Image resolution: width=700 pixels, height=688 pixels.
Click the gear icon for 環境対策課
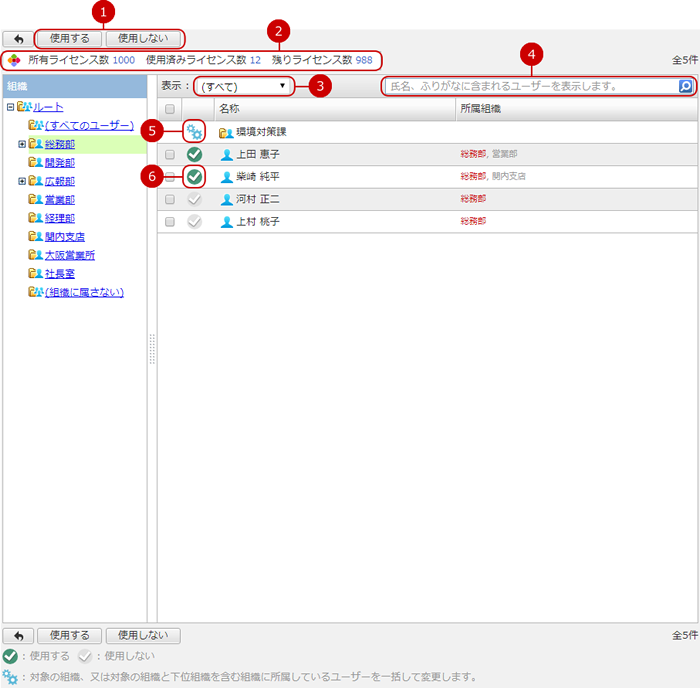194,132
